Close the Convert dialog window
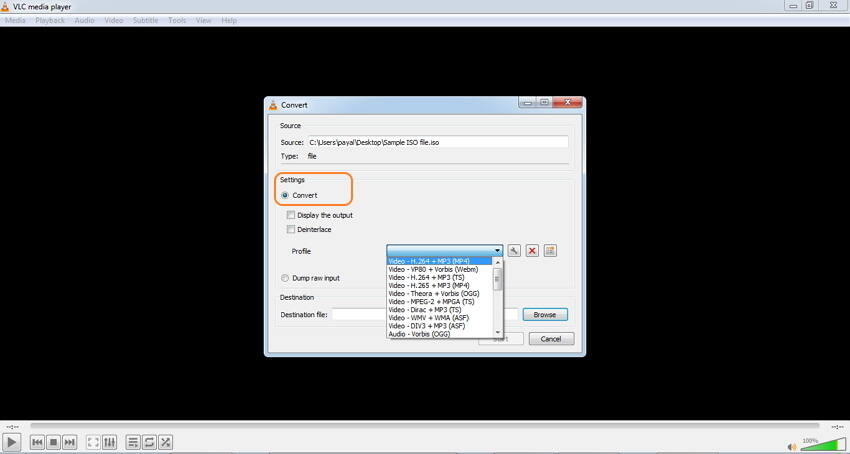 coord(568,102)
